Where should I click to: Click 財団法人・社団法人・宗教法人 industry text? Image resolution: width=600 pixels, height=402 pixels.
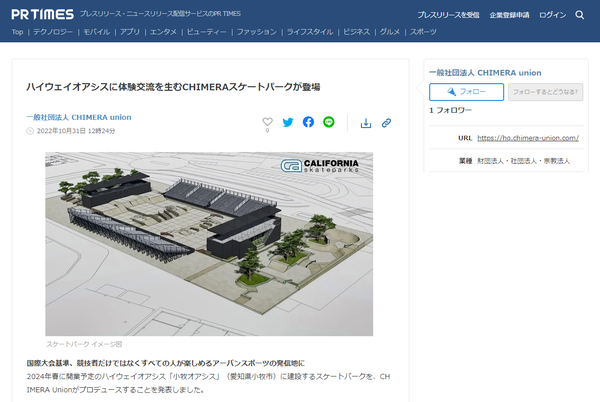tap(523, 161)
